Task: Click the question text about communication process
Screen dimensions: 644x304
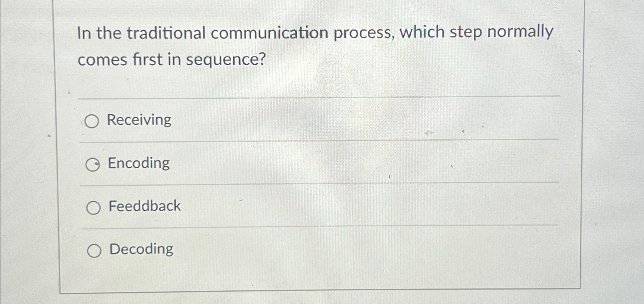Action: [315, 45]
